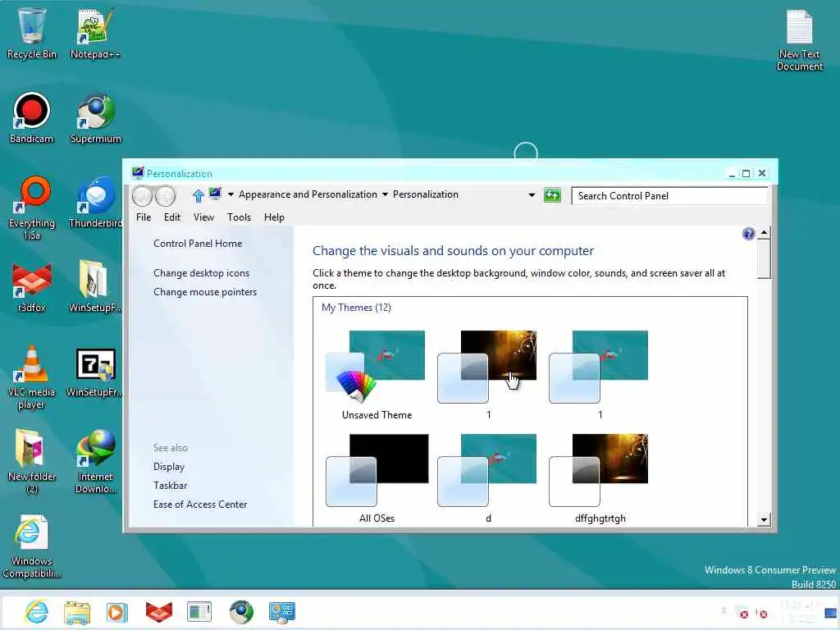Click the Appearance and Personalization breadcrumb
The image size is (840, 630).
[x=308, y=194]
